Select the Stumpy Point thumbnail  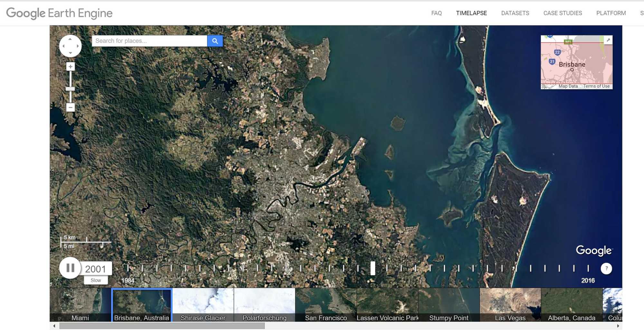(x=449, y=305)
